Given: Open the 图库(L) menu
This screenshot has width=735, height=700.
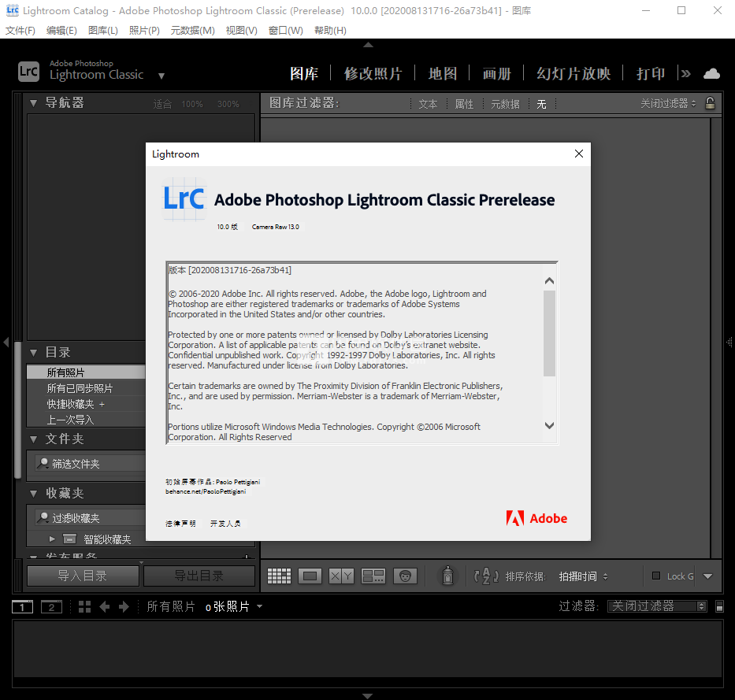Looking at the screenshot, I should tap(102, 31).
